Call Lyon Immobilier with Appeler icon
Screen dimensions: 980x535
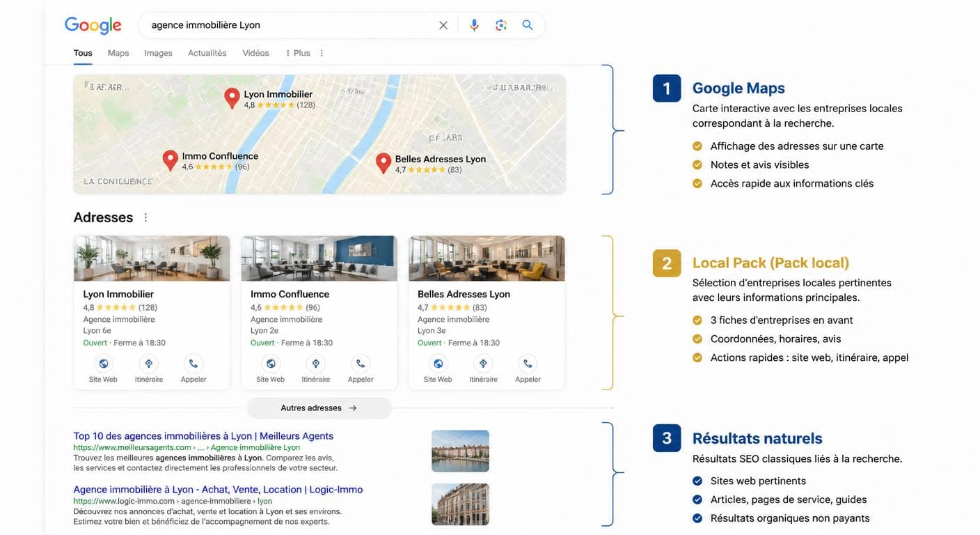click(193, 364)
